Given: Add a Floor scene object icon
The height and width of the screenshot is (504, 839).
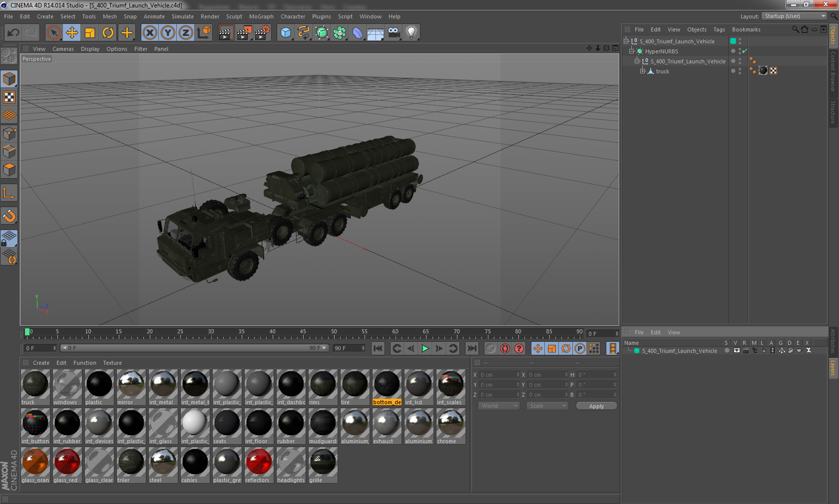Looking at the screenshot, I should [x=376, y=33].
